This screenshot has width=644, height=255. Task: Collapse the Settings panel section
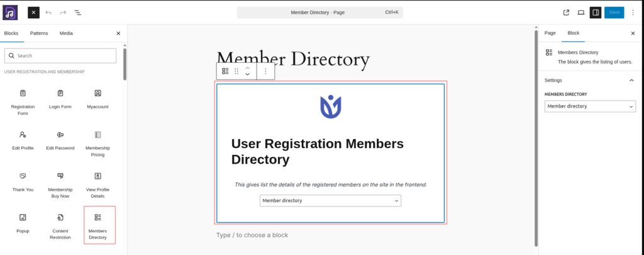[590, 80]
